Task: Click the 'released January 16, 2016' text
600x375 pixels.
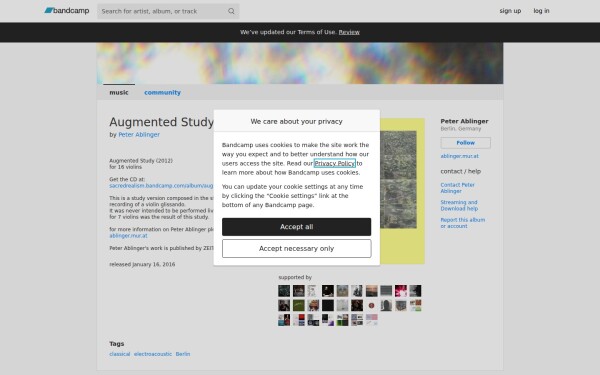Action: pos(142,264)
